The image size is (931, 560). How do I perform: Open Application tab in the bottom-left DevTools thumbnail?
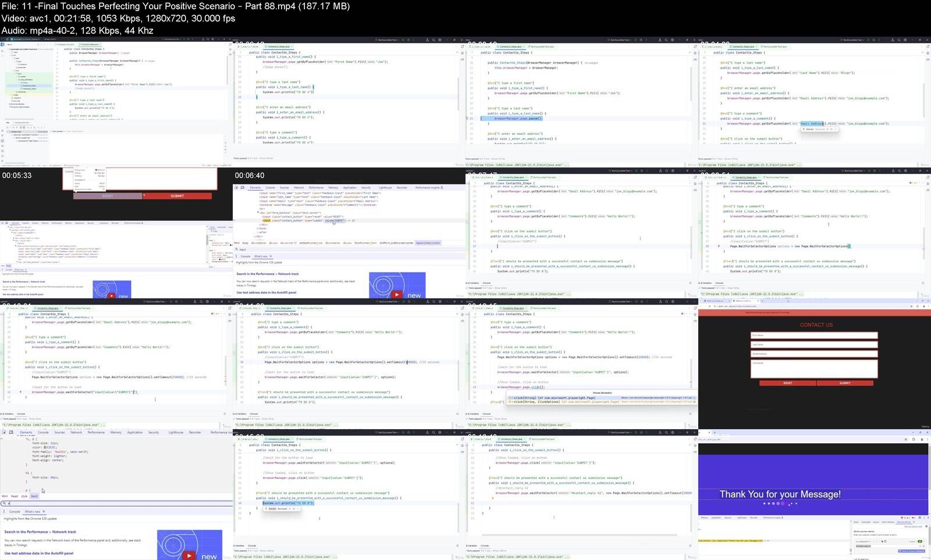tap(135, 433)
